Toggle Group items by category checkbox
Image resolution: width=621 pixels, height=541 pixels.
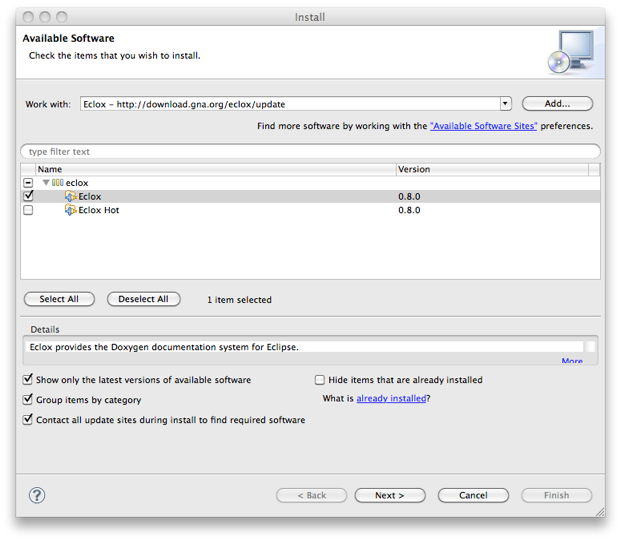[27, 399]
